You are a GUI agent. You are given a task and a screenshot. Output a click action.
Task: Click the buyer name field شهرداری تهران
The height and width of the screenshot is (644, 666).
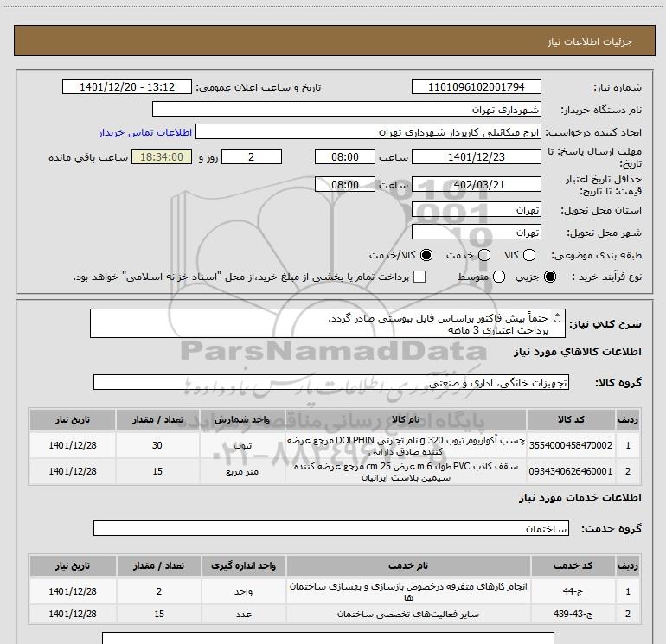coord(347,109)
